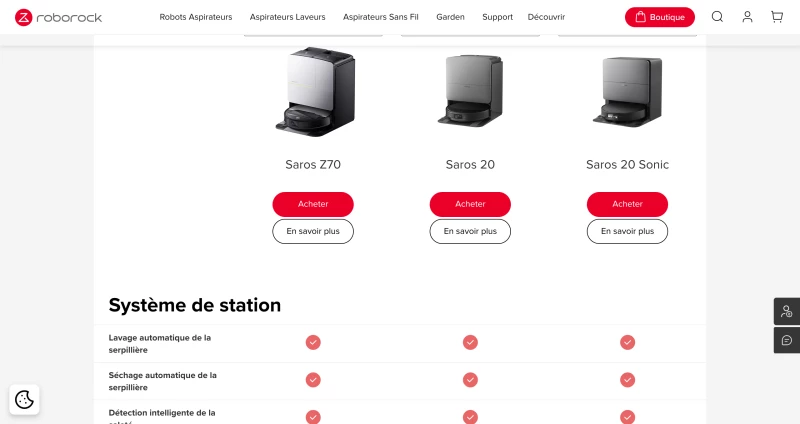Viewport: 800px width, 424px height.
Task: Click Séchage automatique checkmark for Saros 20 Sonic
Action: pyautogui.click(x=627, y=380)
